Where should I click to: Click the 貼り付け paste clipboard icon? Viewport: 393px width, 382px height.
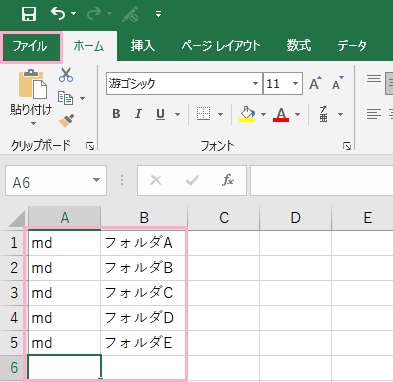[x=32, y=85]
